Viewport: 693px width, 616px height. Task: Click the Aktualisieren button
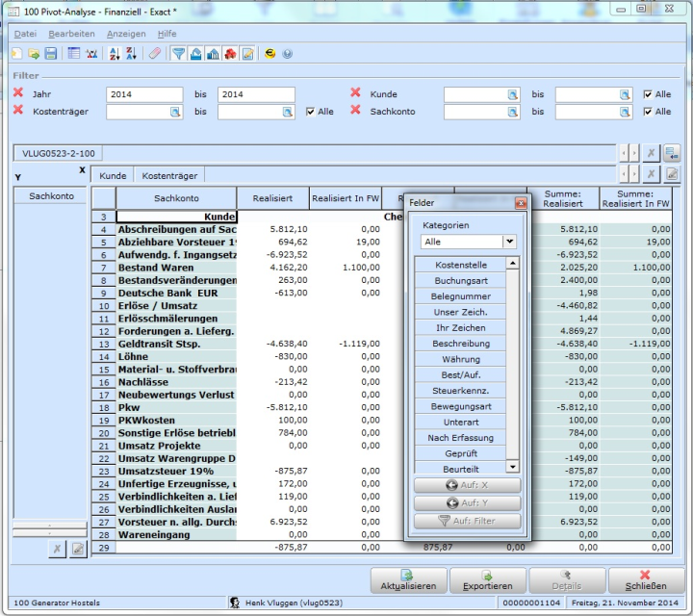409,580
